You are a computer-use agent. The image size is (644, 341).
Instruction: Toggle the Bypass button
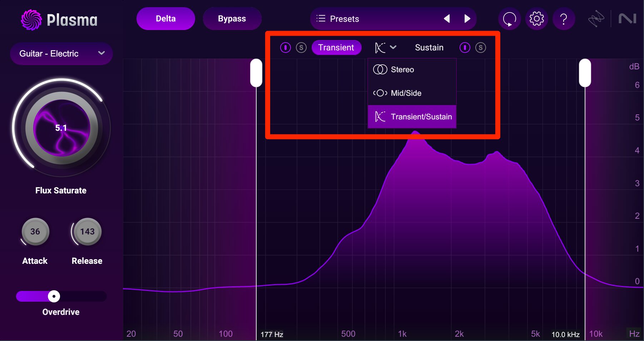[x=232, y=19]
